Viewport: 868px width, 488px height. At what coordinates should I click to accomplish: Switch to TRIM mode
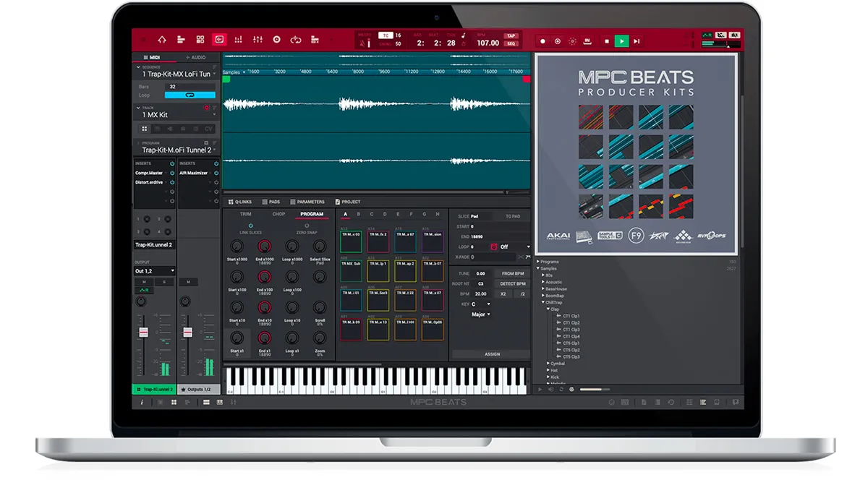[245, 214]
